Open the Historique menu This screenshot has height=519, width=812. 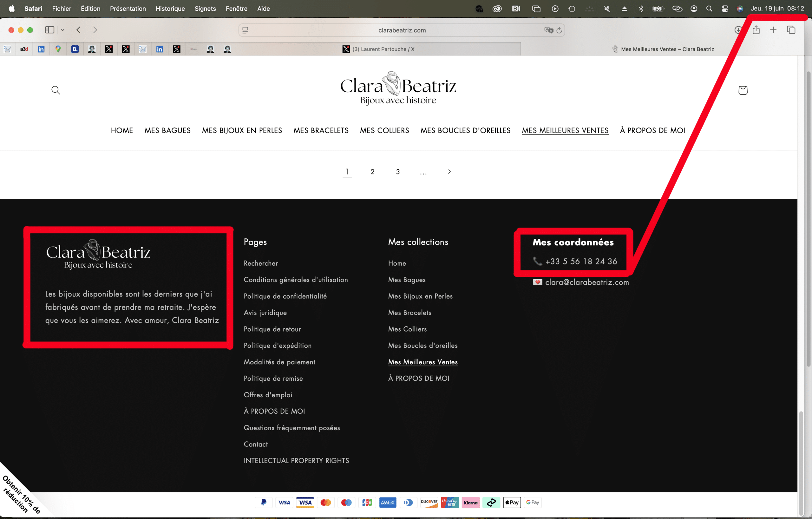coord(170,9)
